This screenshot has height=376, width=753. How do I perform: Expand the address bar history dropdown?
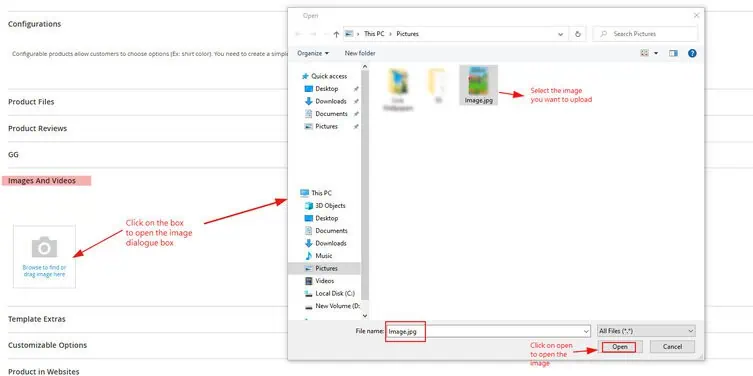pyautogui.click(x=560, y=34)
